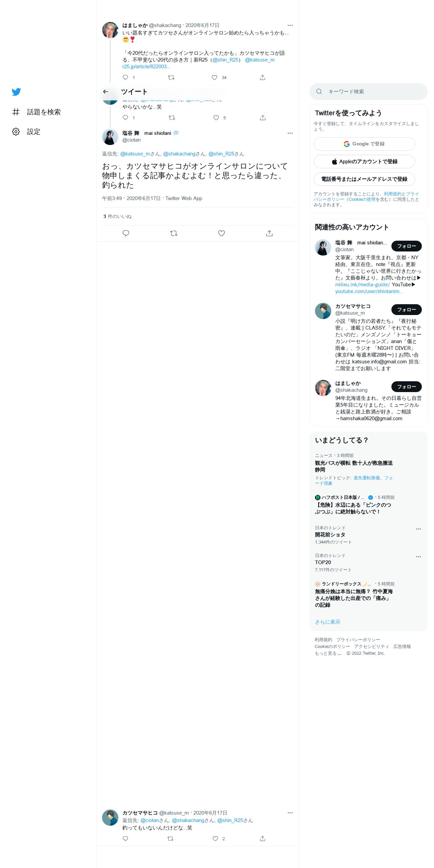
Task: Like カツセマサヒコ's bottom reply with 2 likes
Action: click(215, 839)
